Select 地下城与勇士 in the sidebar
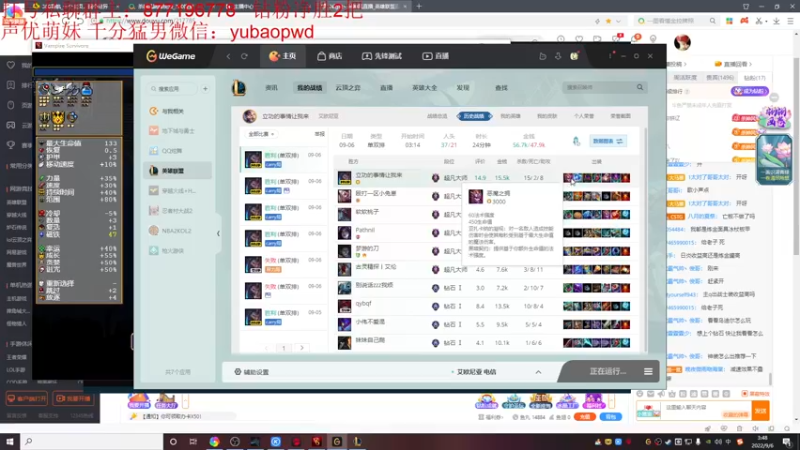Viewport: 800px width, 450px height. [178, 131]
